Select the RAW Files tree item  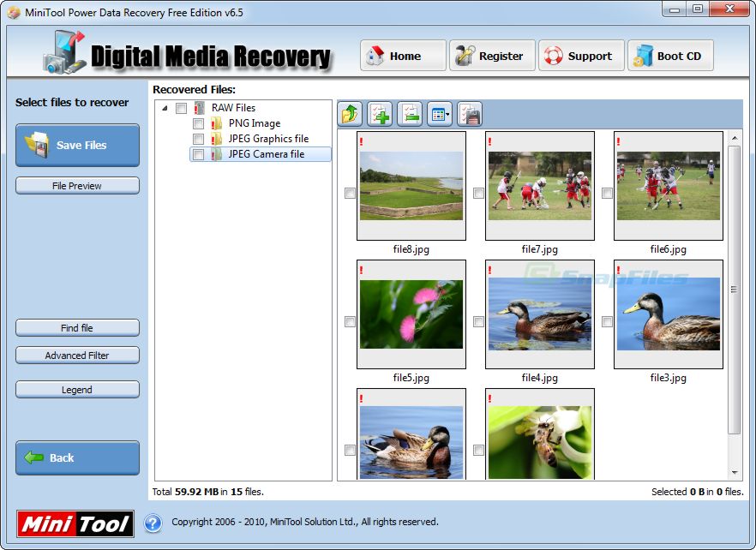coord(233,108)
